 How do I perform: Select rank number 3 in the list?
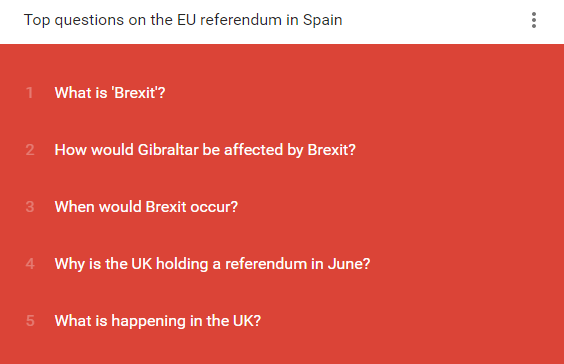tap(30, 207)
